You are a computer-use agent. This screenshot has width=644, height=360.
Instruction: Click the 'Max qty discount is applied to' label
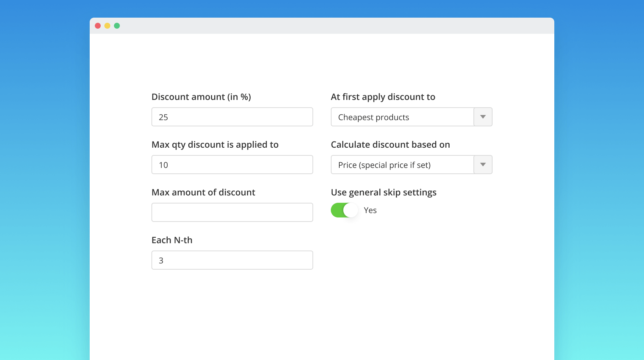(x=215, y=145)
